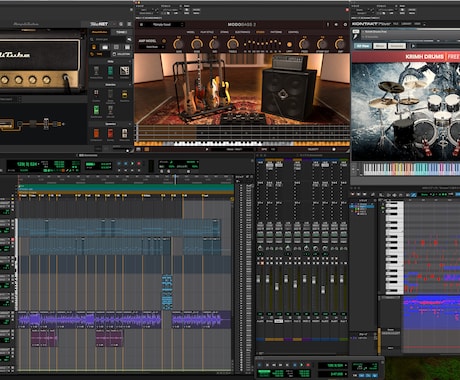Click the orange icon in MODO BASS bottom bar

point(147,149)
